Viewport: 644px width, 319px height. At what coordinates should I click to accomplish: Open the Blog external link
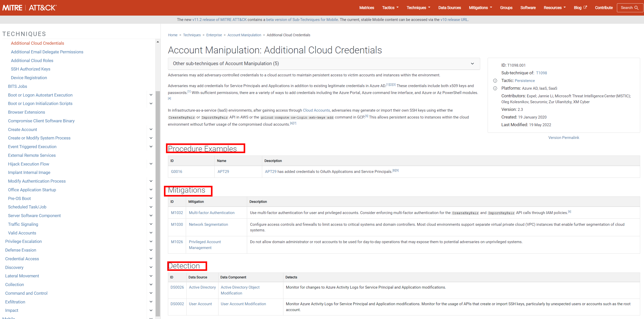[580, 8]
